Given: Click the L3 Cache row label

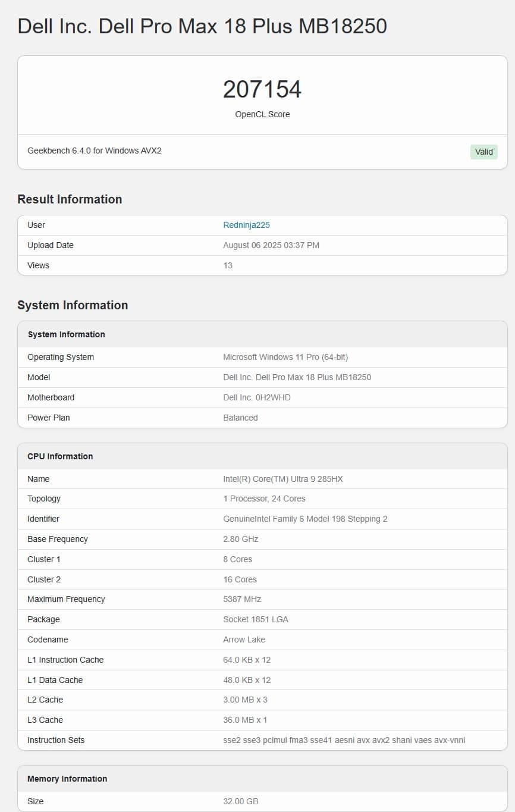Looking at the screenshot, I should [x=45, y=720].
